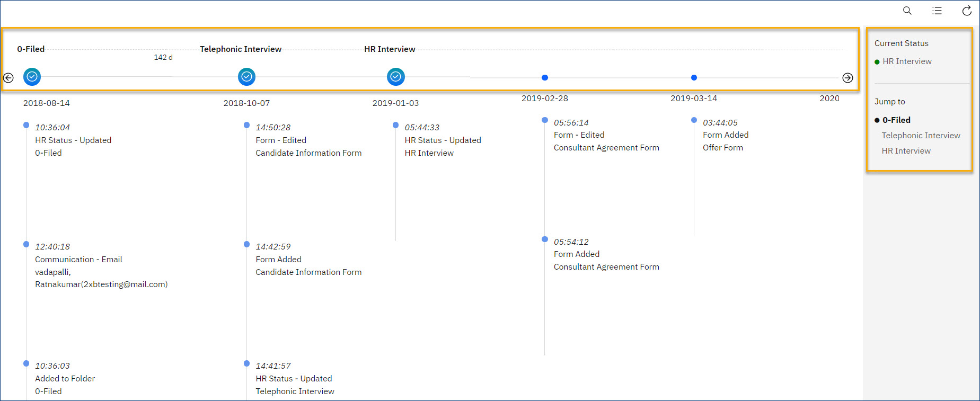Click the bullet beside 05:54:12 event
Image resolution: width=980 pixels, height=401 pixels.
[545, 239]
